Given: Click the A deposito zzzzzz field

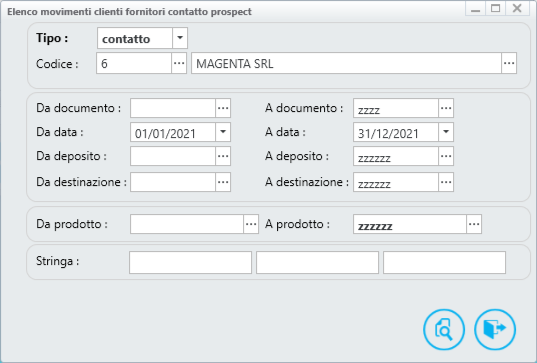Looking at the screenshot, I should 396,156.
